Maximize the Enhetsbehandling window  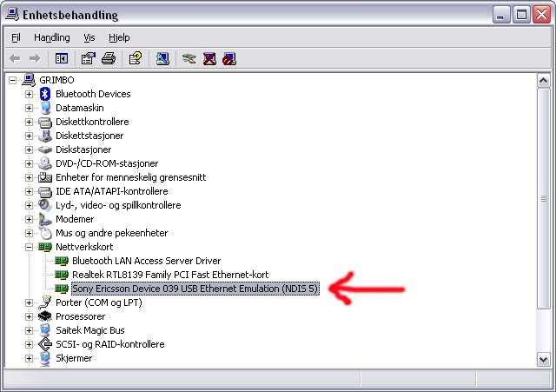point(521,15)
